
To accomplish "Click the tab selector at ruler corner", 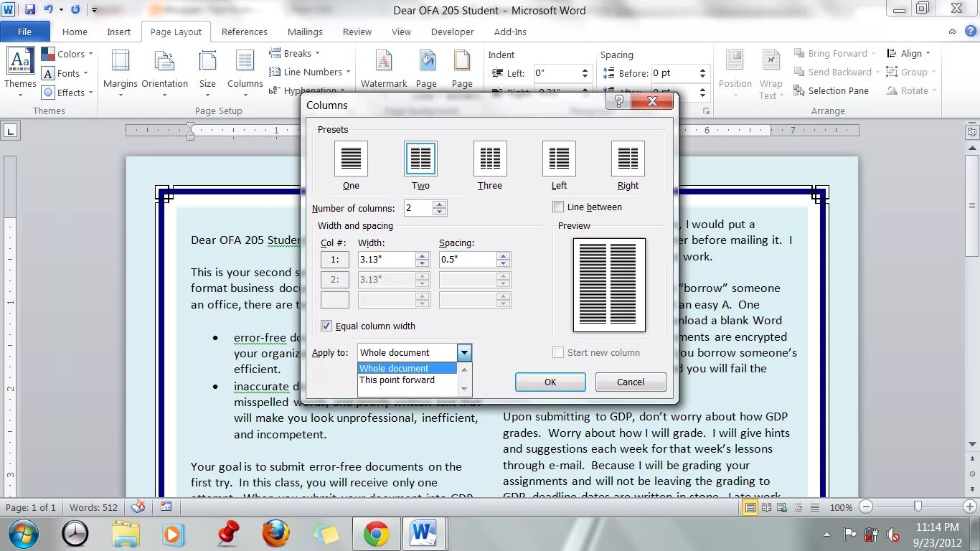I will [11, 131].
